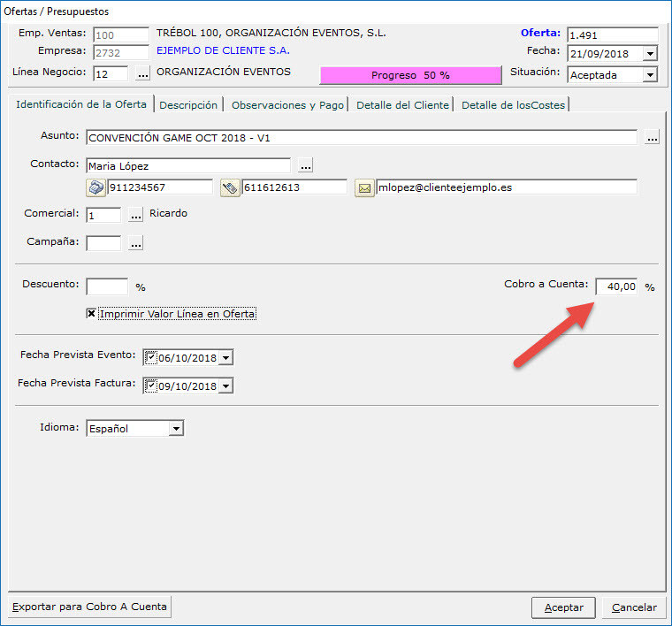Open the Detalle del Cliente tab
672x626 pixels.
pyautogui.click(x=402, y=105)
